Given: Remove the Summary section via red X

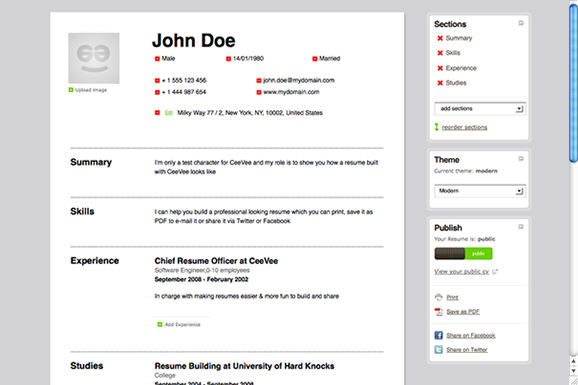Looking at the screenshot, I should (x=440, y=38).
